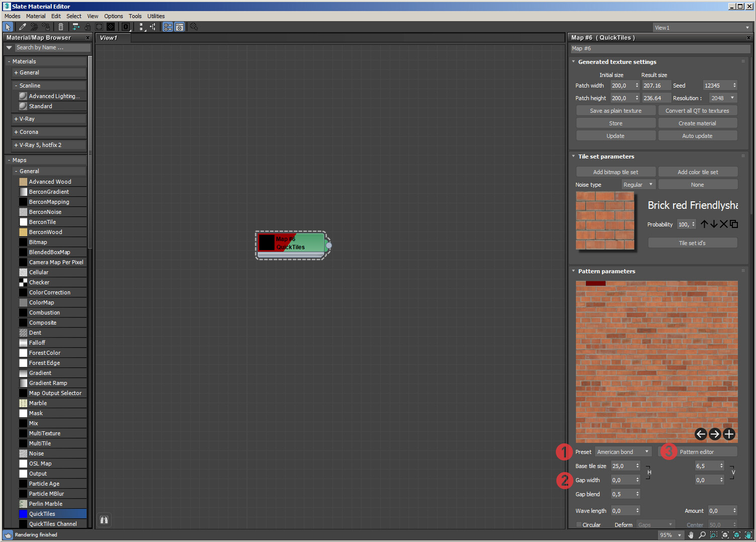This screenshot has width=756, height=542.
Task: Select the eyedropper Pick Material tool
Action: coord(23,27)
